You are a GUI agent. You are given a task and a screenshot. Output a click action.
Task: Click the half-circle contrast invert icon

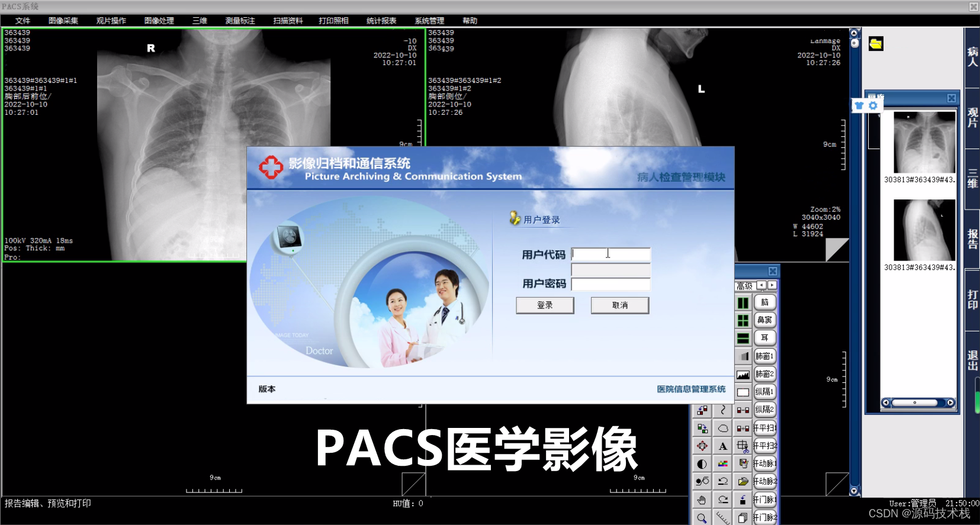pyautogui.click(x=702, y=463)
